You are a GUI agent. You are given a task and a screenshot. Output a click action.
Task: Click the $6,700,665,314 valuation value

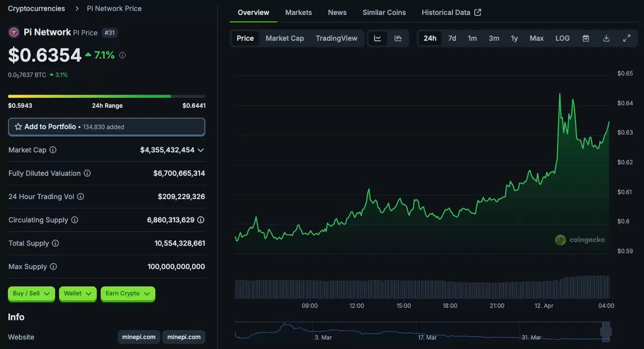click(179, 173)
